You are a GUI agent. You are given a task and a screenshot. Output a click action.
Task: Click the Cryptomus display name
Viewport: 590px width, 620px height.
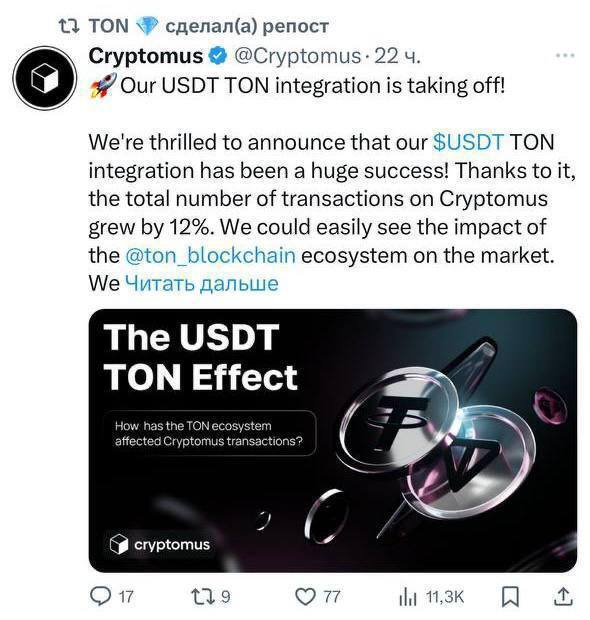coord(146,56)
